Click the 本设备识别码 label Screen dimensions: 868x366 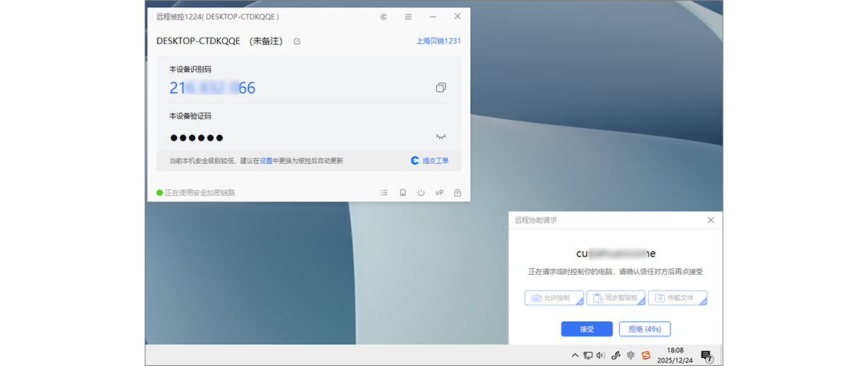click(x=190, y=69)
